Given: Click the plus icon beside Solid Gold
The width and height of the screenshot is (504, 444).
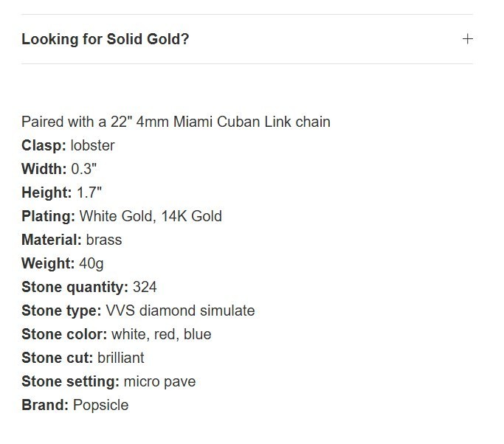Looking at the screenshot, I should click(468, 39).
